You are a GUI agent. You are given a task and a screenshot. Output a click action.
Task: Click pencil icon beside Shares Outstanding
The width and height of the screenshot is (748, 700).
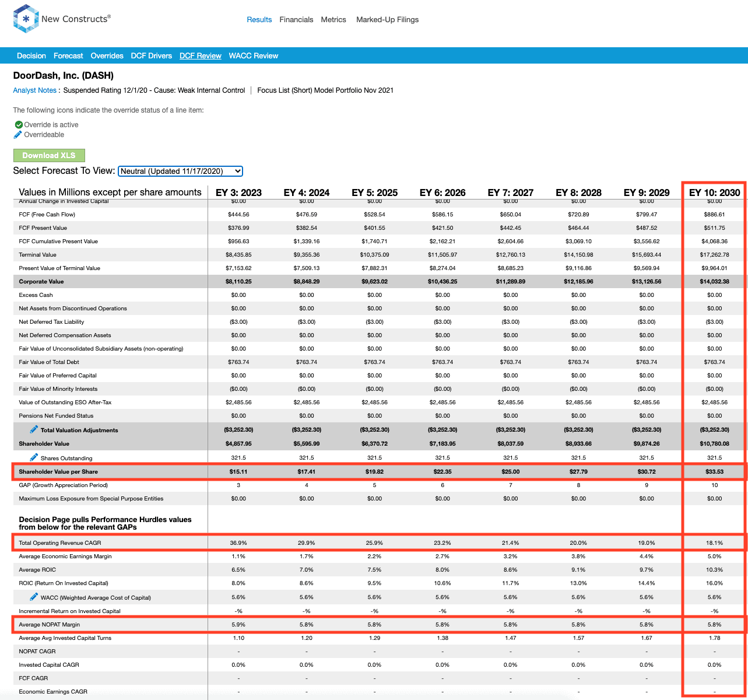coord(34,458)
